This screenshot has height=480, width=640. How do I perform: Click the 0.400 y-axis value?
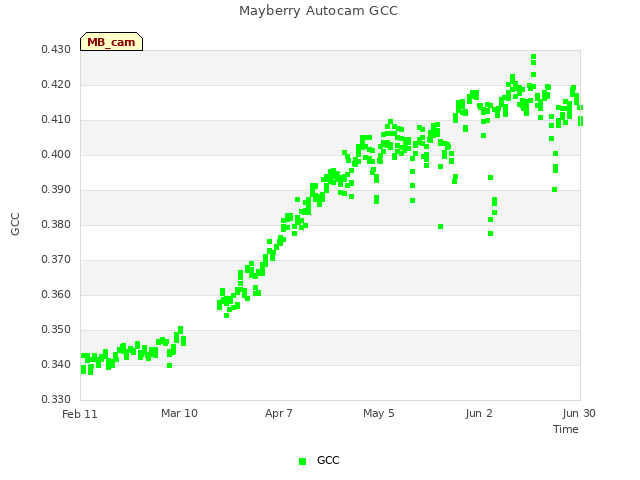pyautogui.click(x=56, y=154)
